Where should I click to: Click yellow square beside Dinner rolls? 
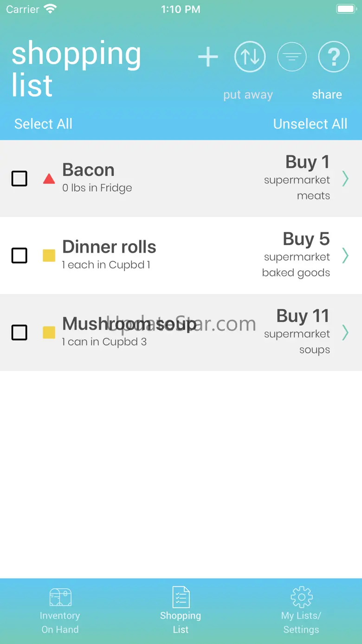49,255
